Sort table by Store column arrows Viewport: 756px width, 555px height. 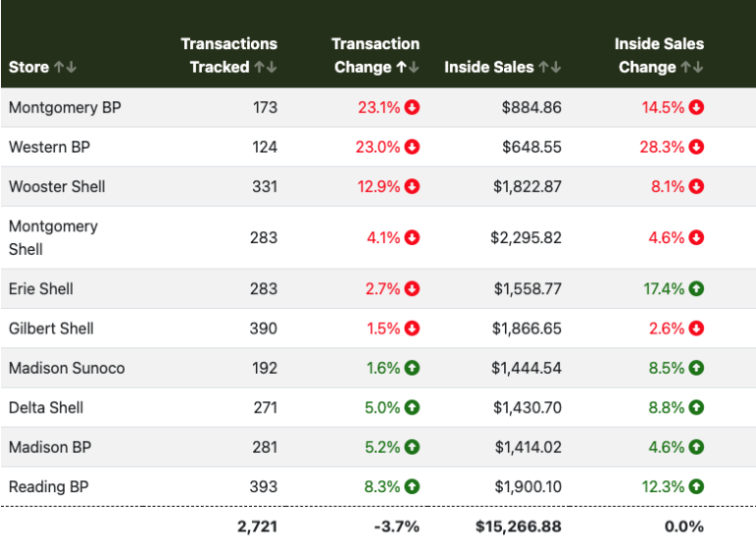(65, 68)
